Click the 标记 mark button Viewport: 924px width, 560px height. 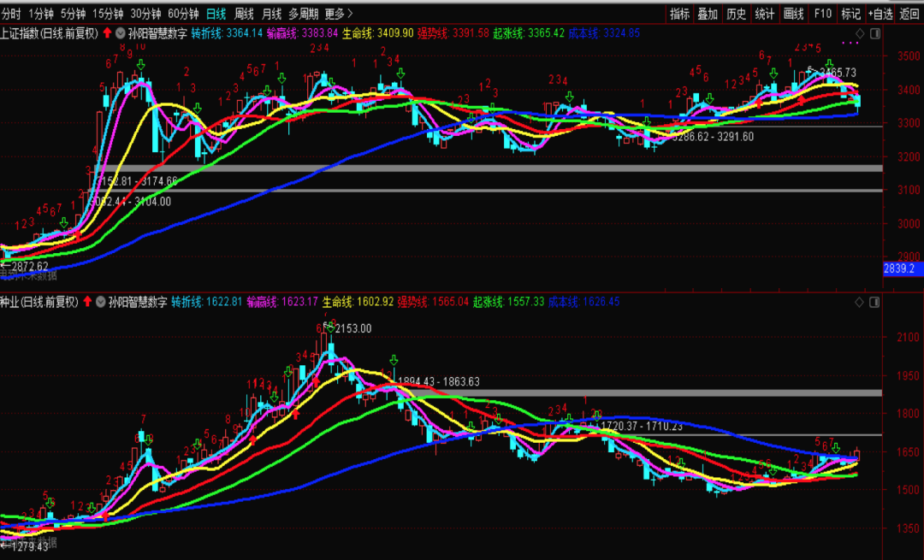850,14
